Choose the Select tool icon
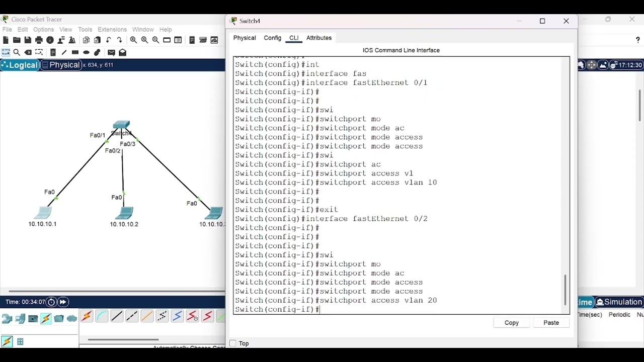The image size is (644, 362). [x=6, y=52]
